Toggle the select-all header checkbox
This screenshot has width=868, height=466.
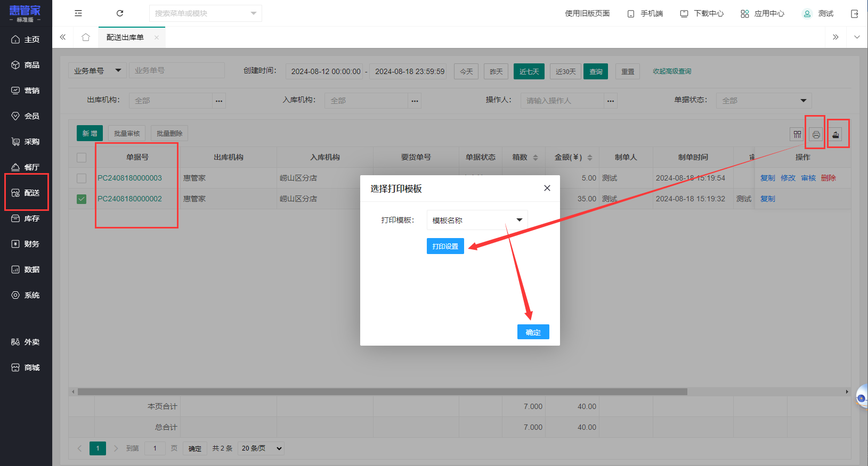(82, 158)
